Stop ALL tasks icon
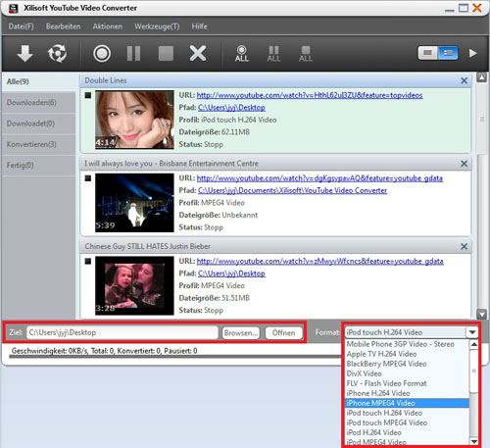Viewport: 490px width, 448px height. 306,54
